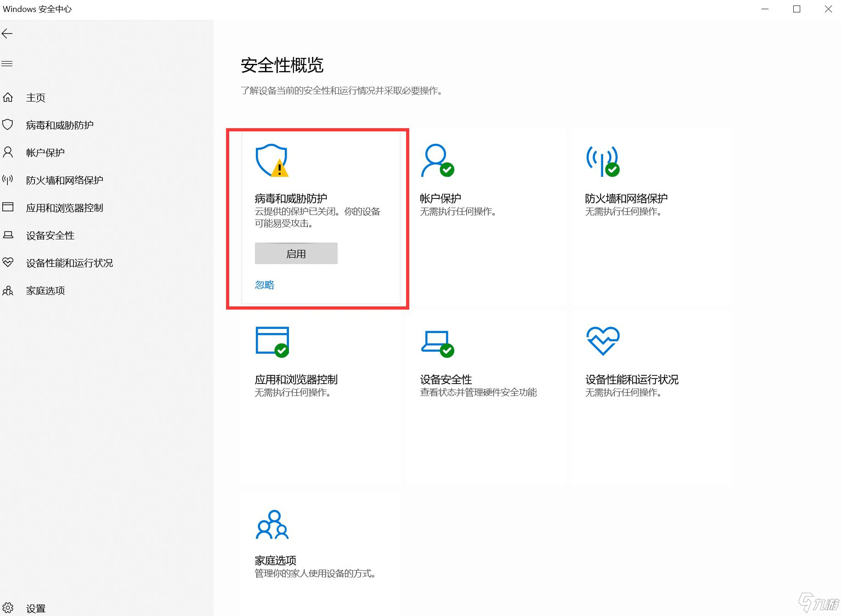
Task: Click the shield warning icon on 病毒和威胁防护 card
Action: pos(272,160)
